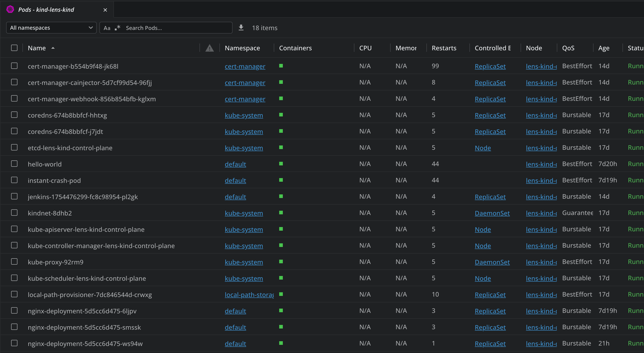
Task: Export the pods list via download icon
Action: pos(241,27)
